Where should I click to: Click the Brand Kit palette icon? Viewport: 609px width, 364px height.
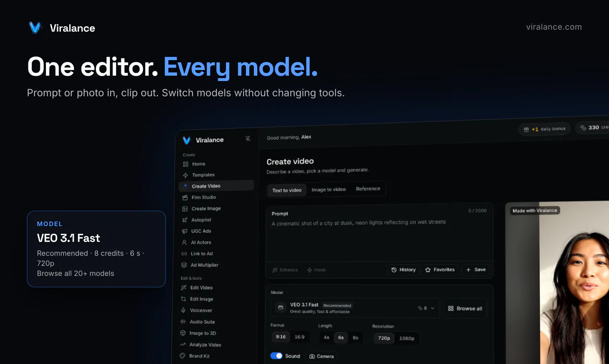tap(182, 356)
